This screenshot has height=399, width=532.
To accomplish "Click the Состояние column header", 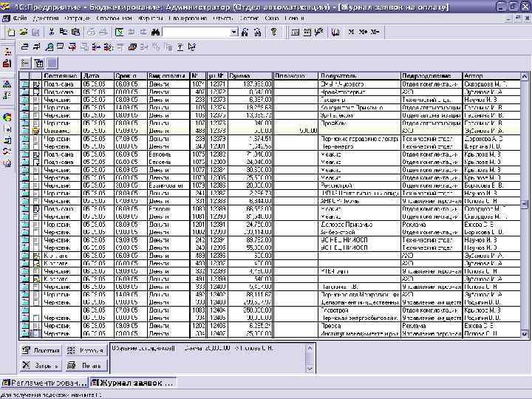I will 61,76.
